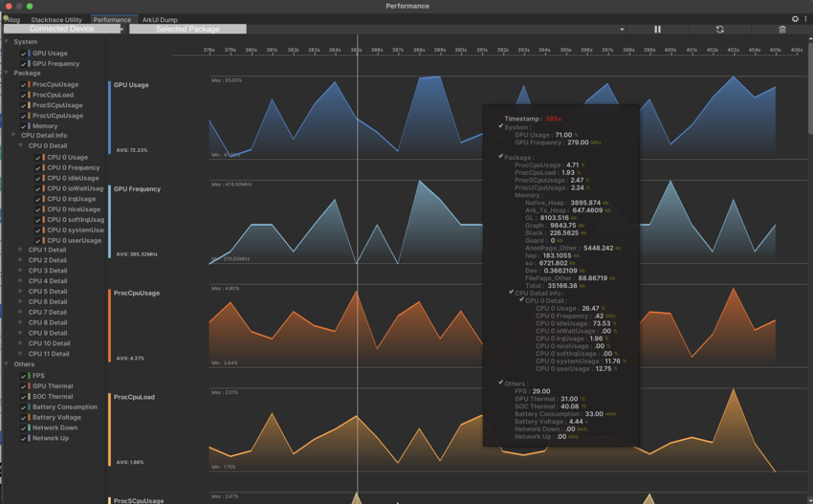Expand the CPU 1 Detail tree node
813x504 pixels.
(21, 251)
